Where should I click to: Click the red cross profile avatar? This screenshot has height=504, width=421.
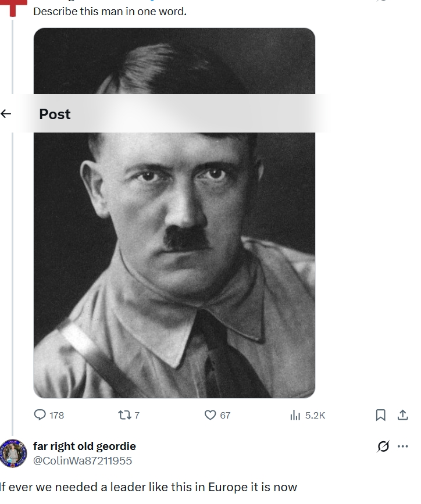(13, 8)
